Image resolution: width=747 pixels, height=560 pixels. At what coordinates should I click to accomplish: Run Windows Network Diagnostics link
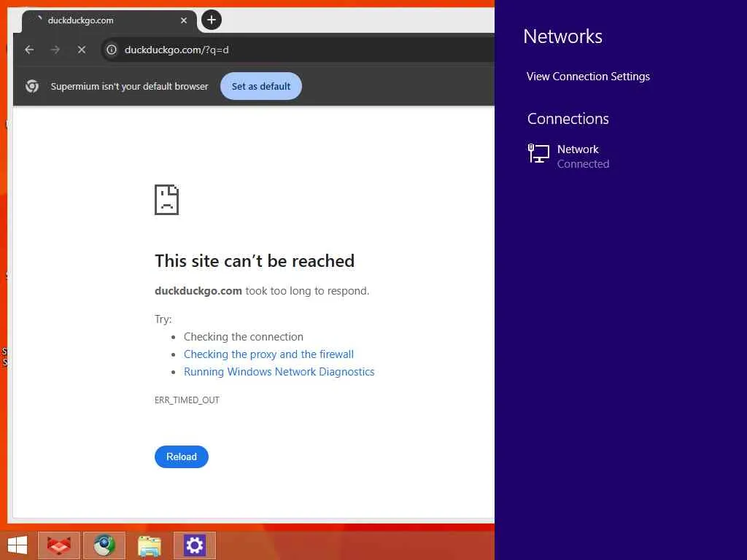pyautogui.click(x=279, y=372)
